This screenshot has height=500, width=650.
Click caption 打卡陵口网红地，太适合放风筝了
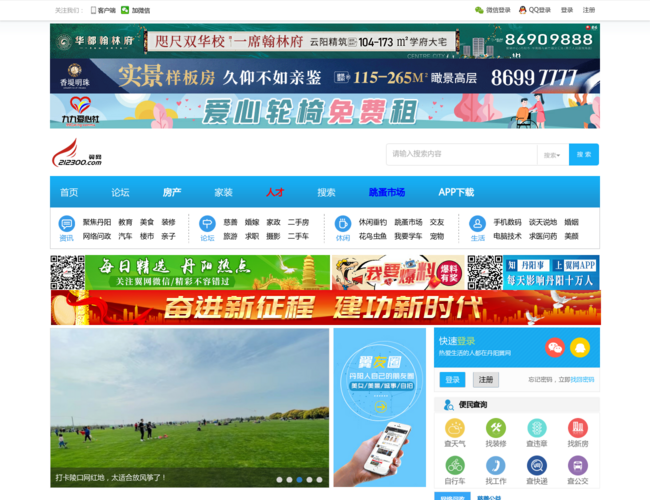point(111,478)
